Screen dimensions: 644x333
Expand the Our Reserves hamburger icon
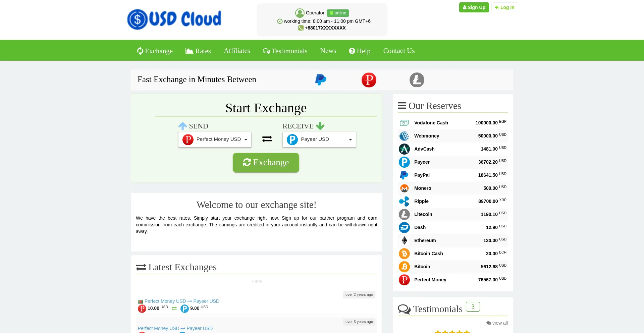coord(402,105)
